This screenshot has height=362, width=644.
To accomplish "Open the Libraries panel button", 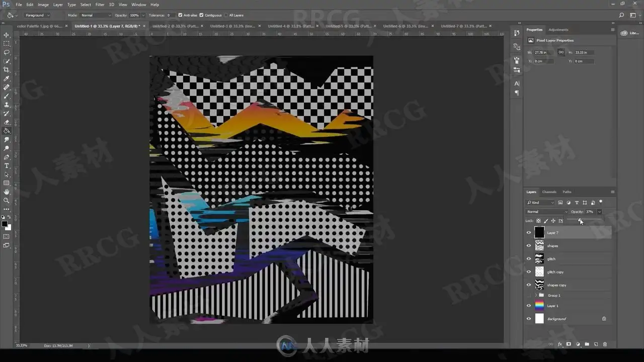I will tap(629, 33).
